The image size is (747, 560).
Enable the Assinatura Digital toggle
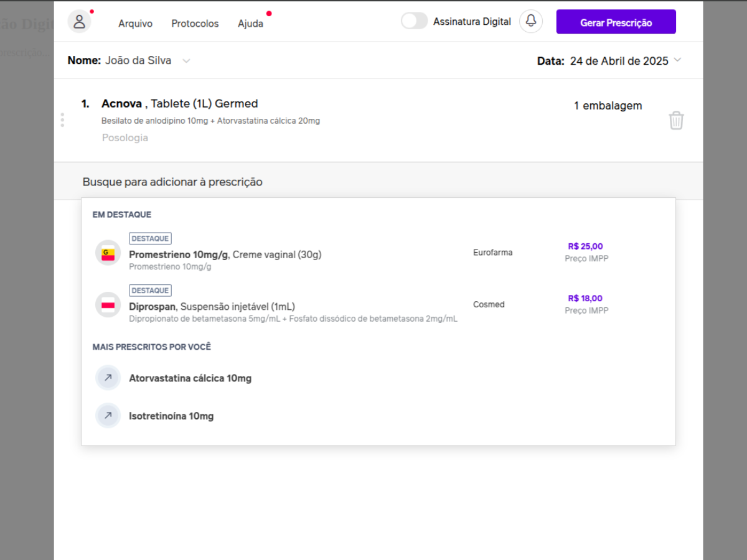pos(414,21)
